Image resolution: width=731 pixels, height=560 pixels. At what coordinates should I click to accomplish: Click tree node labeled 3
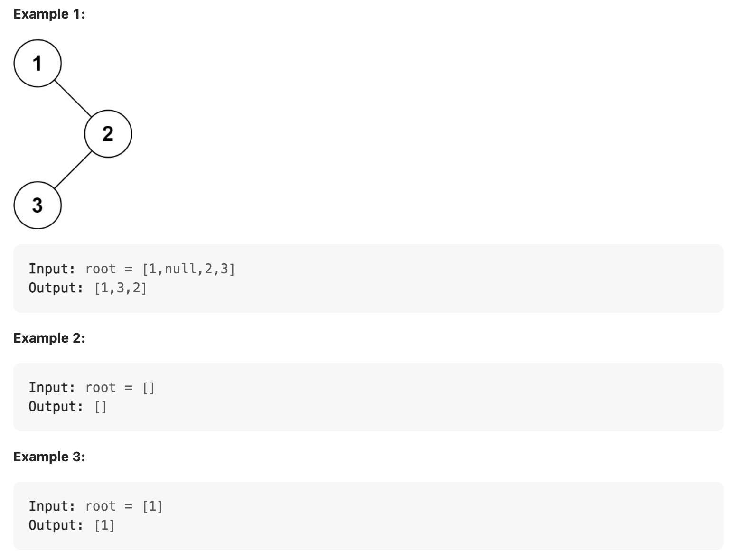[x=37, y=205]
